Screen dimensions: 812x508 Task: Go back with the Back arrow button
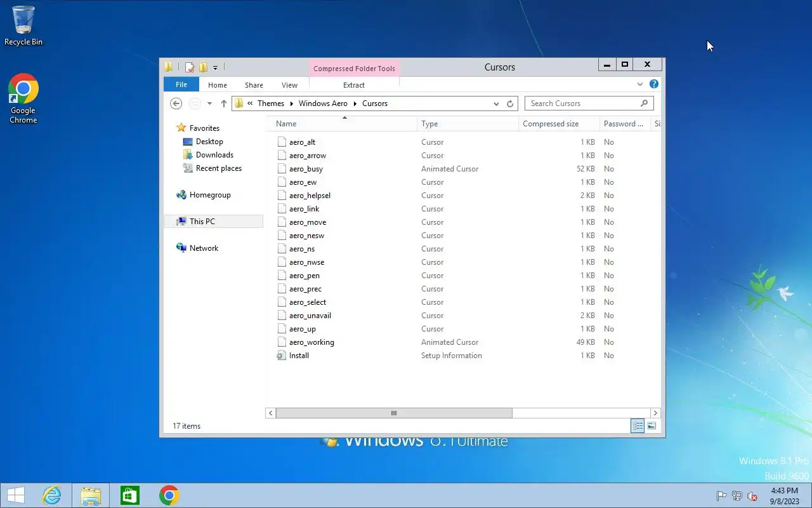pyautogui.click(x=176, y=104)
